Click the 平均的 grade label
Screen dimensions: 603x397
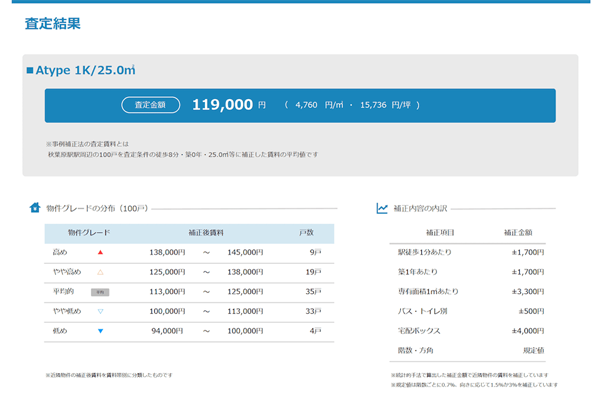pos(63,292)
